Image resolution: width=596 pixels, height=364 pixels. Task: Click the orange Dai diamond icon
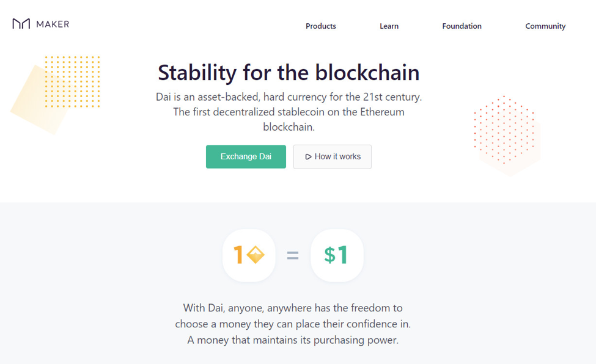256,255
